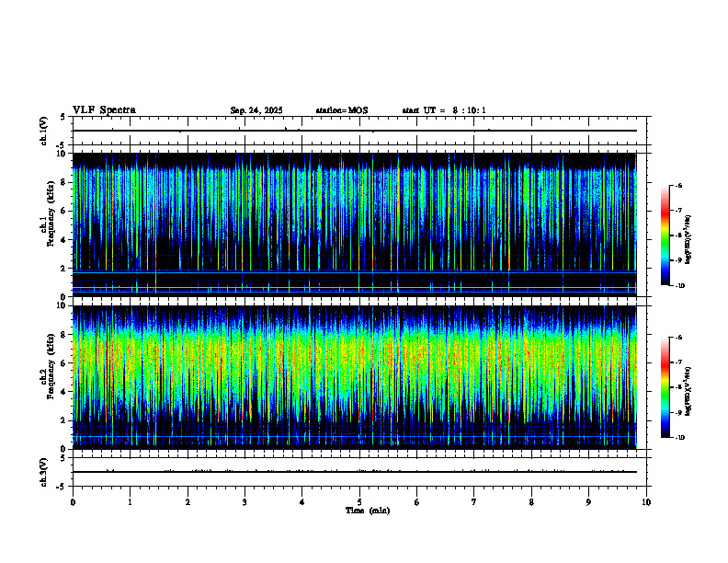The height and width of the screenshot is (563, 728).
Task: Click the ch.3(V) waveform trace panel
Action: tap(359, 472)
